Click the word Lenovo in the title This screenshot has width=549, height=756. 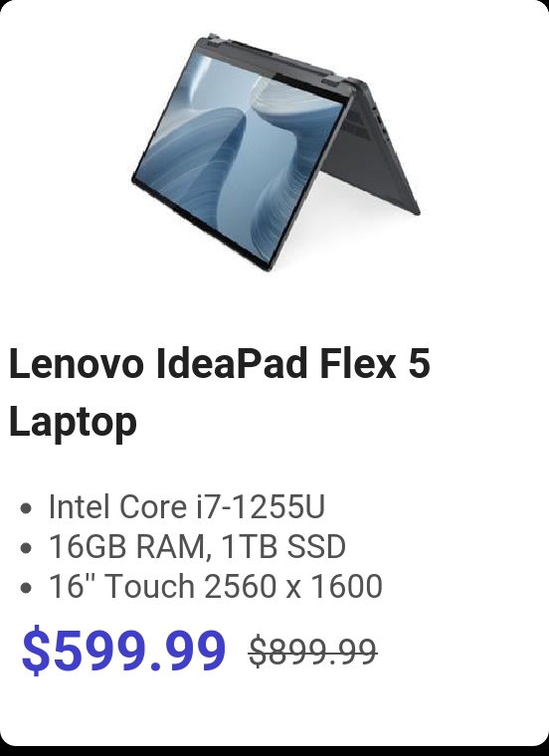point(77,363)
